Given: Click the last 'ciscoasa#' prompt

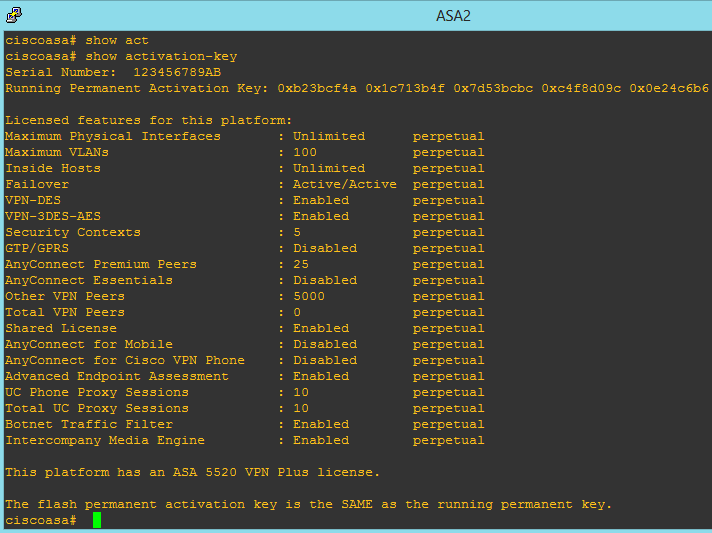Looking at the screenshot, I should click(x=41, y=520).
